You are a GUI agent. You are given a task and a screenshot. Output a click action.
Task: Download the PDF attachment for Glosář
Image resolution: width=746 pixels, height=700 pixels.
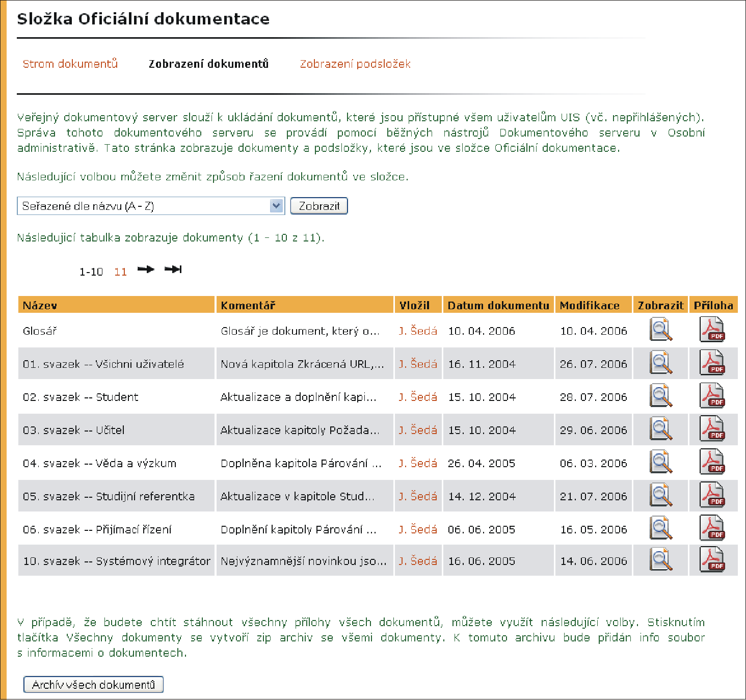pos(712,330)
